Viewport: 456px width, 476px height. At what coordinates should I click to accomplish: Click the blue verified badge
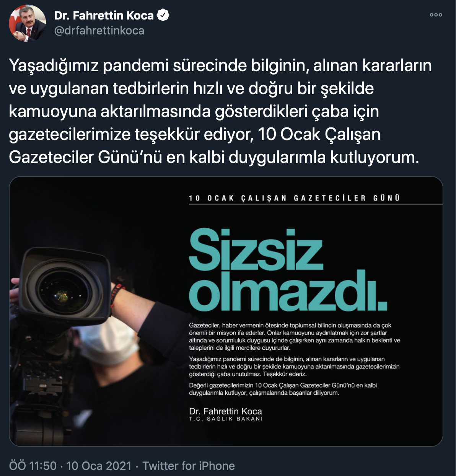[163, 16]
